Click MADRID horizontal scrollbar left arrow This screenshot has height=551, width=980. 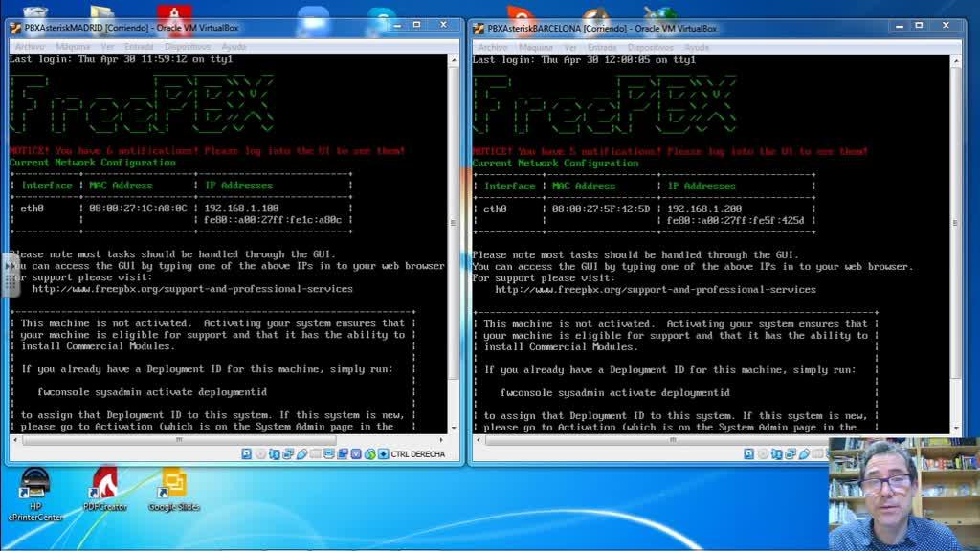pos(15,440)
